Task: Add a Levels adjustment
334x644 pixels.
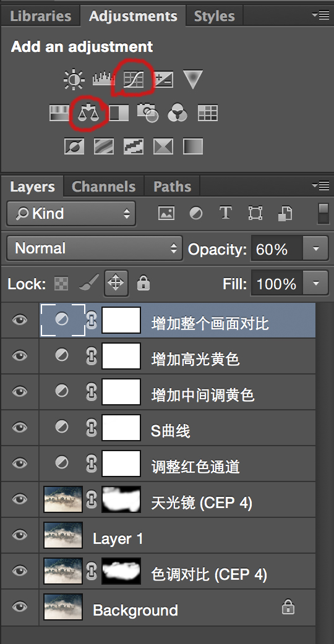Action: (103, 79)
